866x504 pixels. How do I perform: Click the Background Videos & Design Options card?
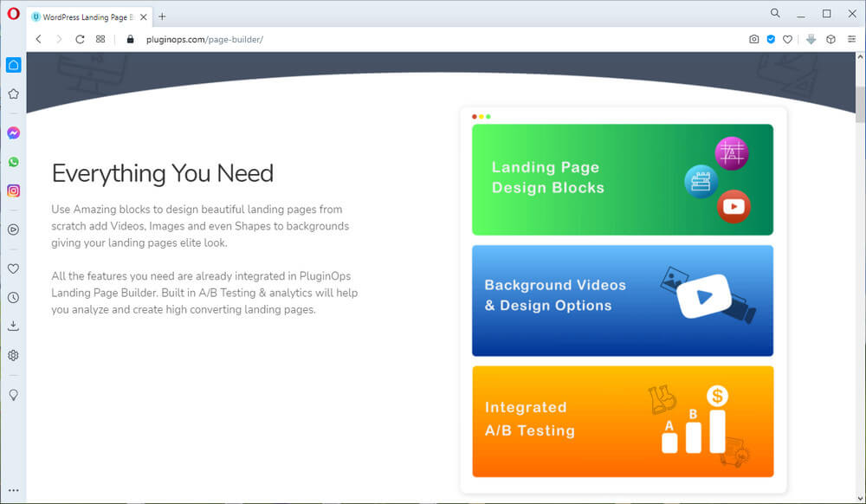pyautogui.click(x=623, y=300)
